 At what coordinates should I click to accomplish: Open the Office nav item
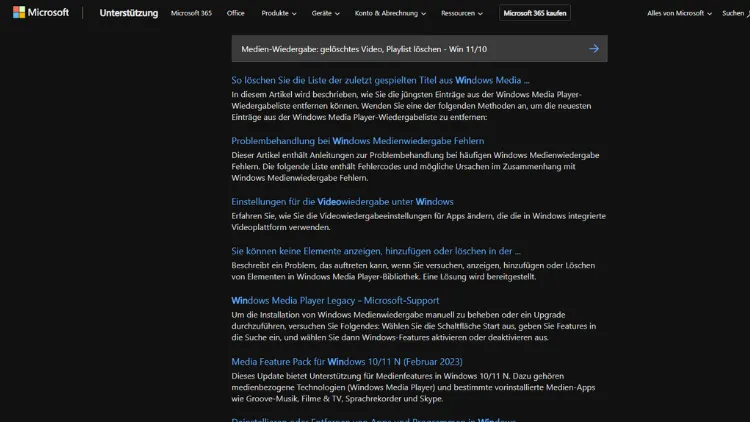pos(235,13)
